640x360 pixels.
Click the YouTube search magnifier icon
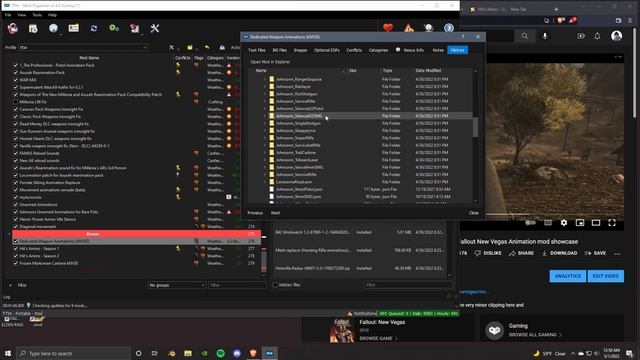(524, 36)
